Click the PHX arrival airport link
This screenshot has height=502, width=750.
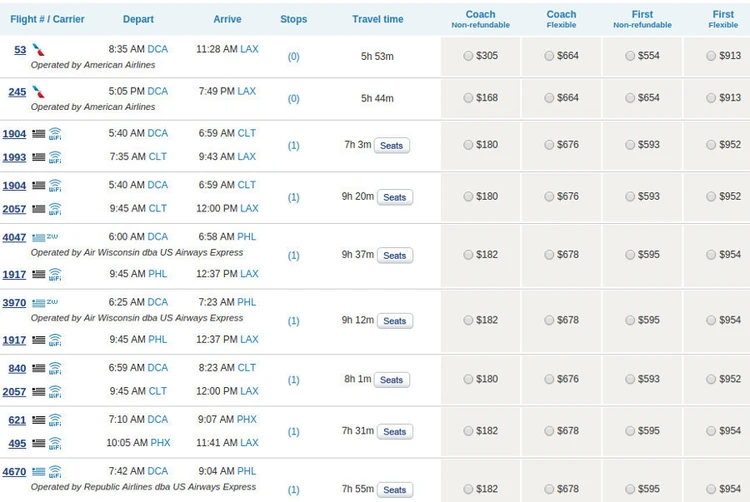click(x=246, y=420)
